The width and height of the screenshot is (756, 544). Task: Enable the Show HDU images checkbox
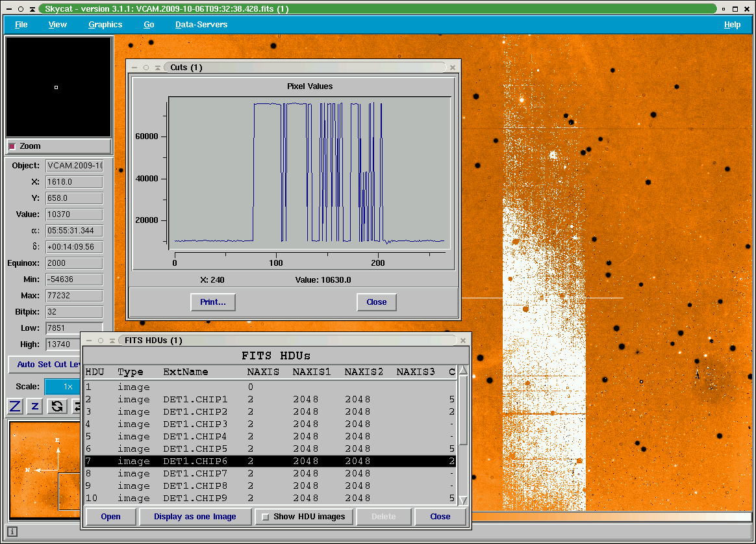pos(265,517)
